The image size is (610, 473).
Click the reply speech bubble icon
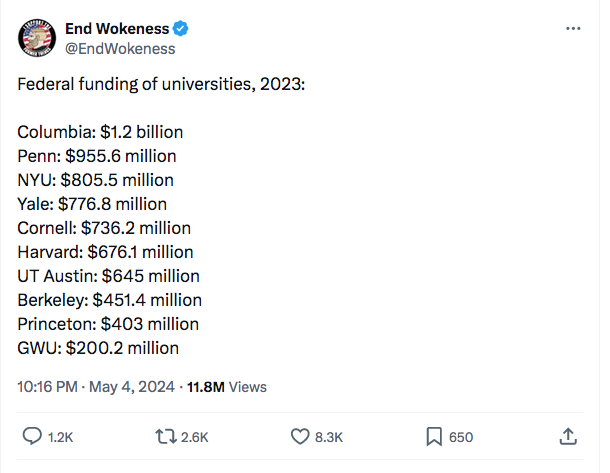[32, 437]
